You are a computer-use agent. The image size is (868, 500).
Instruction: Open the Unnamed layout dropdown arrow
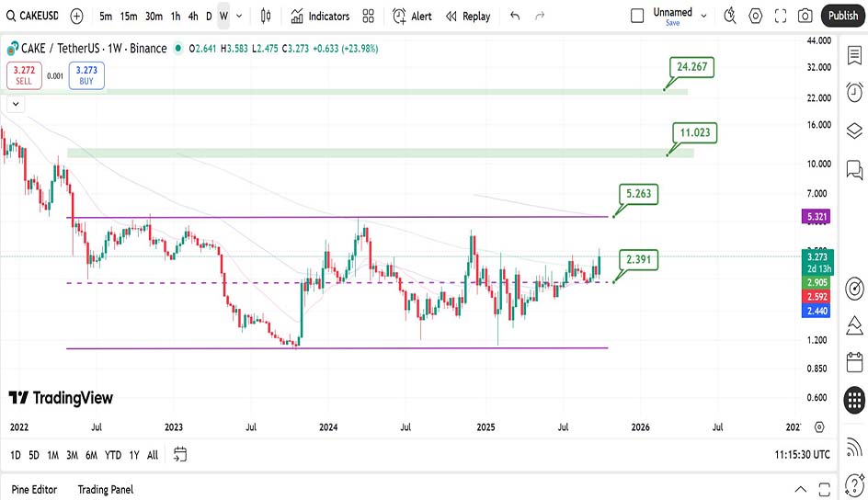coord(703,16)
